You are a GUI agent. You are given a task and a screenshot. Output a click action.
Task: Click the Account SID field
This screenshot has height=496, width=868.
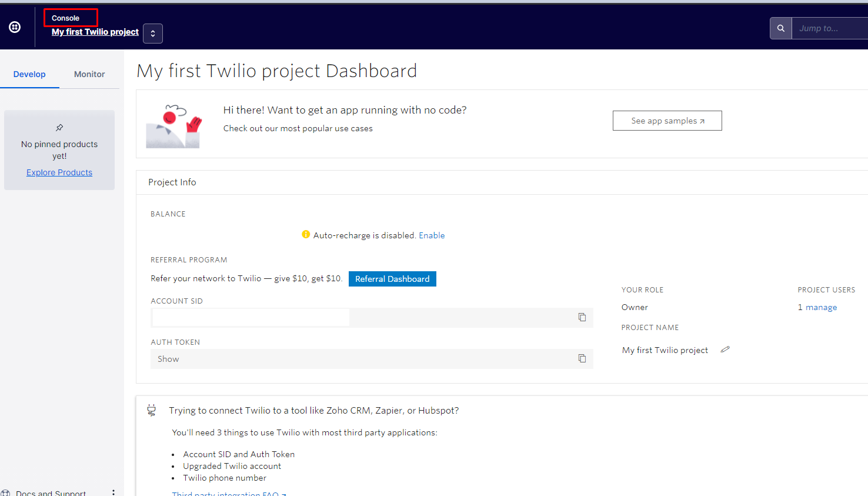372,318
